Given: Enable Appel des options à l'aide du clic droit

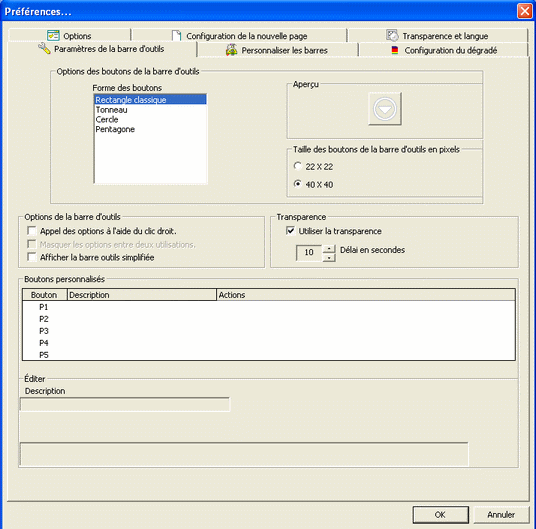Looking at the screenshot, I should pyautogui.click(x=32, y=231).
